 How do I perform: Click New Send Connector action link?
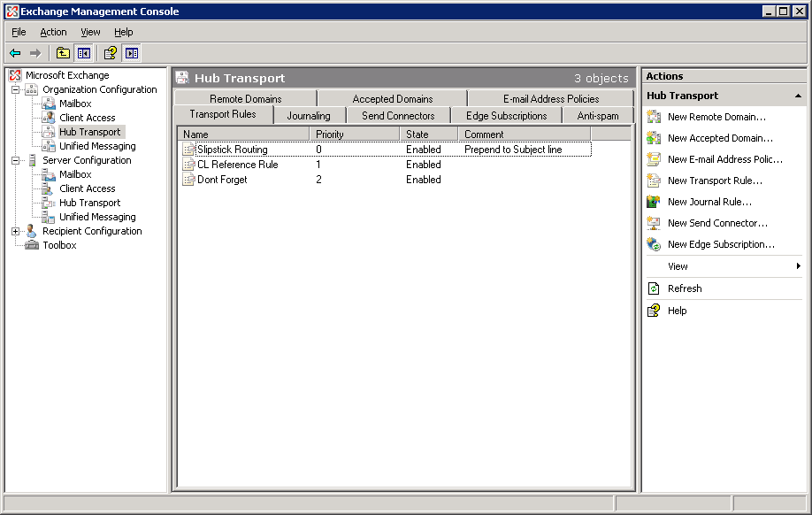click(717, 223)
